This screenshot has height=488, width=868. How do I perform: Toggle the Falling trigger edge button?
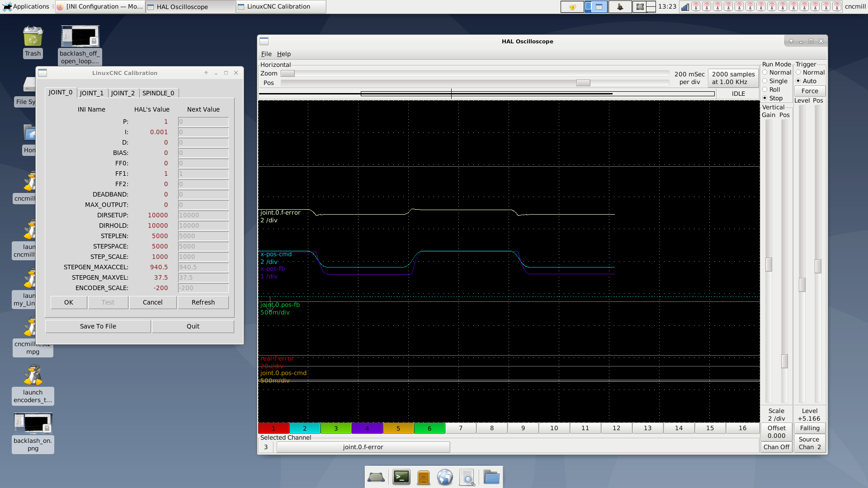[810, 428]
